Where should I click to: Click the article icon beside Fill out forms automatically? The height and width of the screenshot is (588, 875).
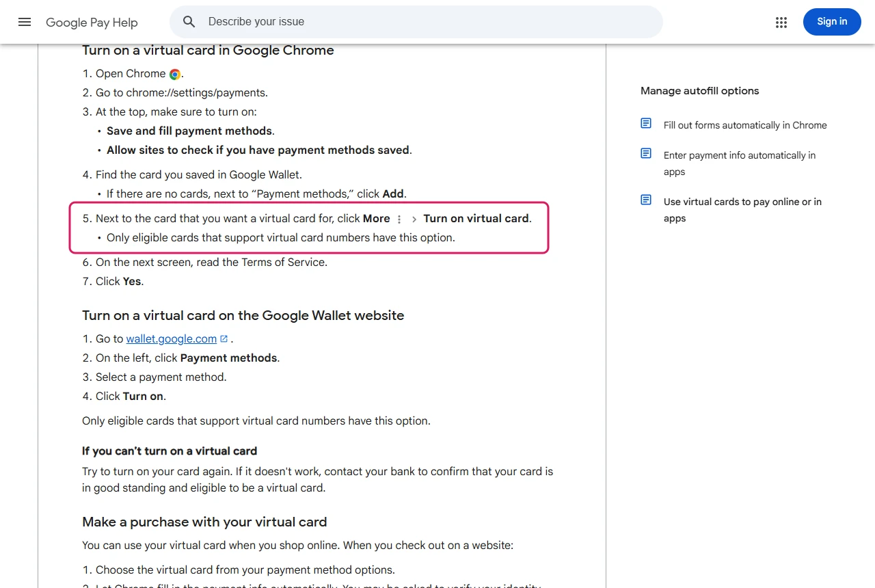coord(646,123)
